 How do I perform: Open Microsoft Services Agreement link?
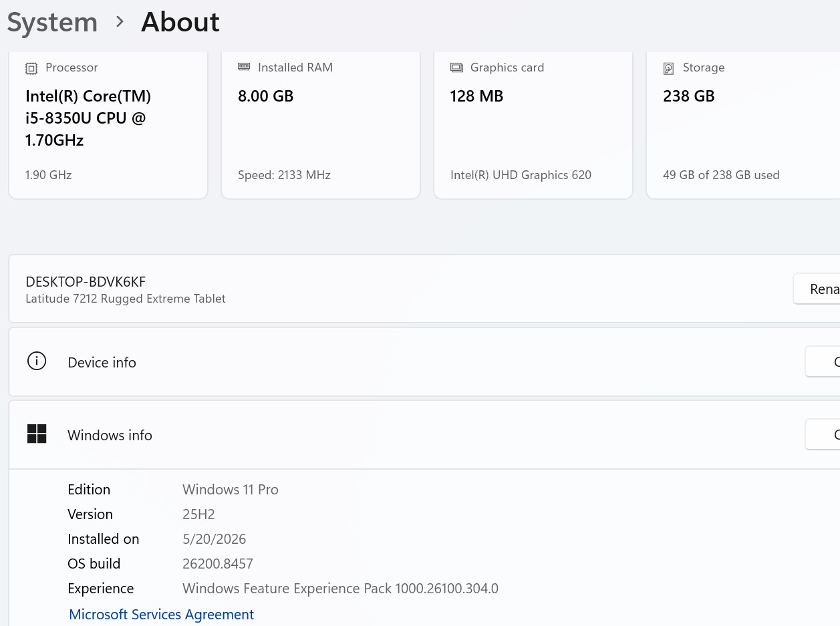pos(162,614)
